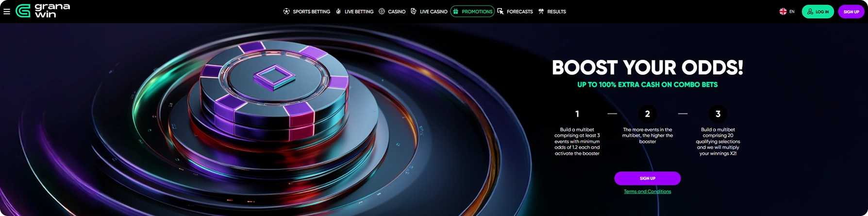Click the Casino chip icon
This screenshot has width=868, height=216.
[382, 11]
